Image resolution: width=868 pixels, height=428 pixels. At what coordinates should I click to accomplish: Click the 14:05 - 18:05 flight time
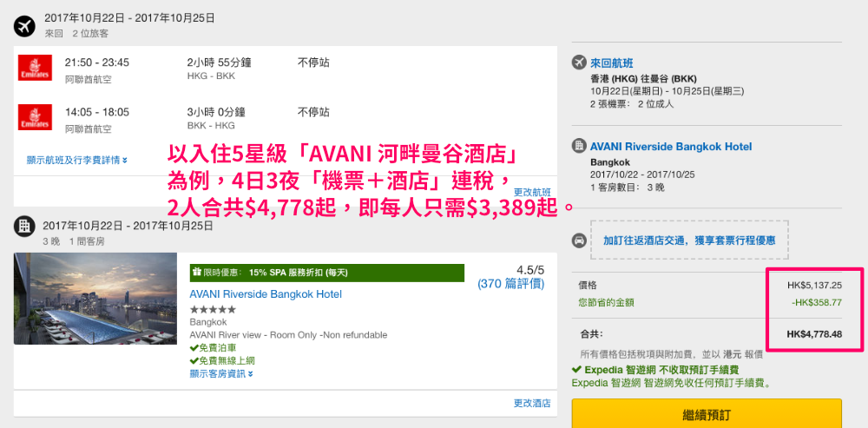pos(97,112)
